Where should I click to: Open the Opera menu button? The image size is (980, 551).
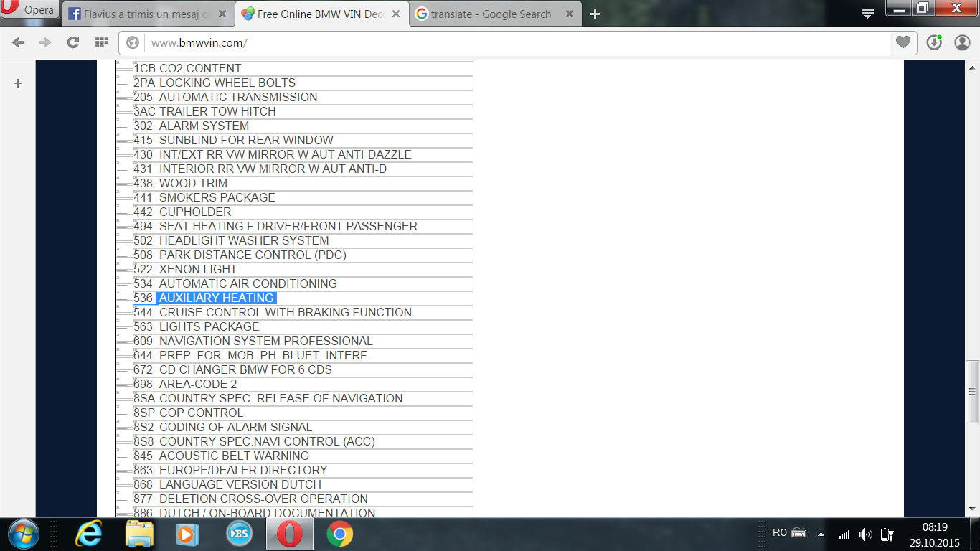[29, 11]
